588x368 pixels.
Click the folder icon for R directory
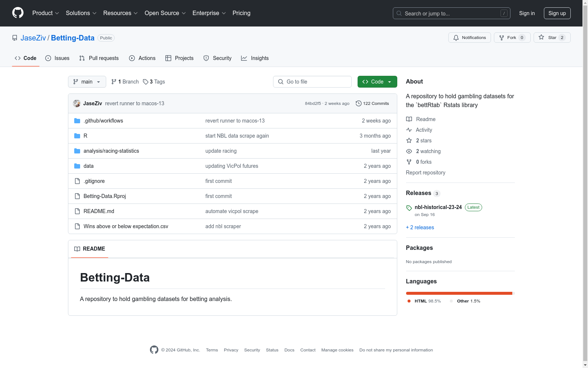point(77,136)
